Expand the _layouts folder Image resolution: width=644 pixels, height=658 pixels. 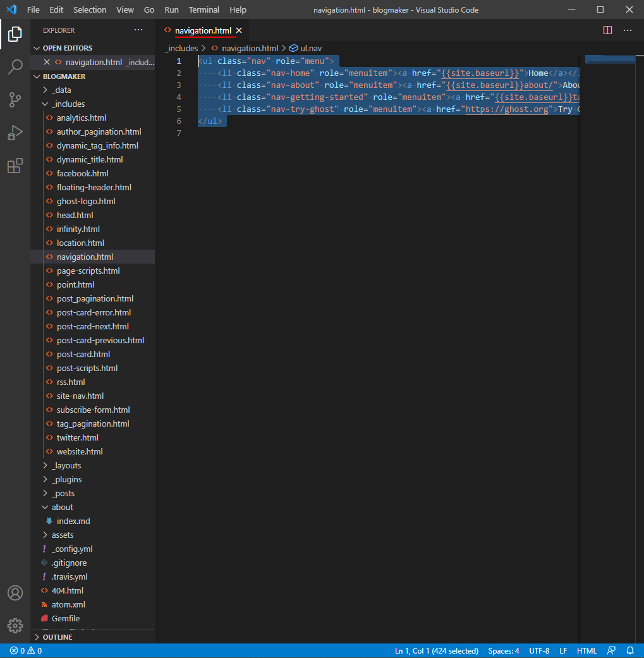[45, 466]
